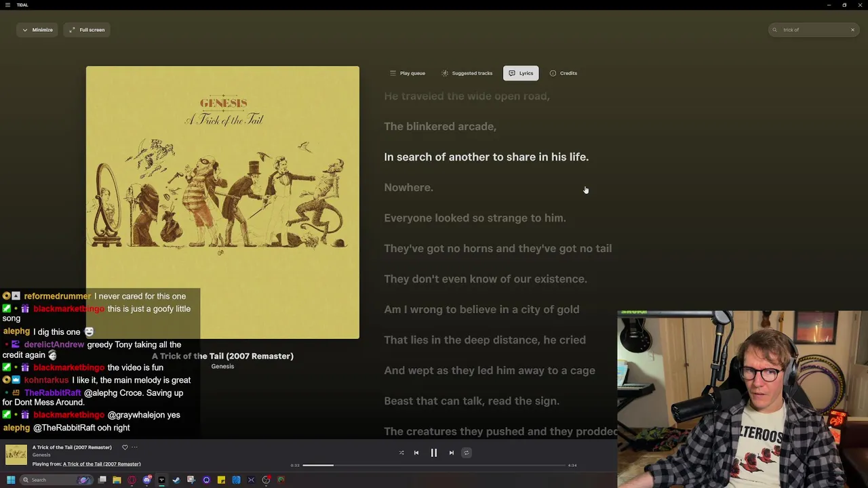Jump to lyric 'Nowhere.'
The height and width of the screenshot is (488, 868).
coord(408,187)
